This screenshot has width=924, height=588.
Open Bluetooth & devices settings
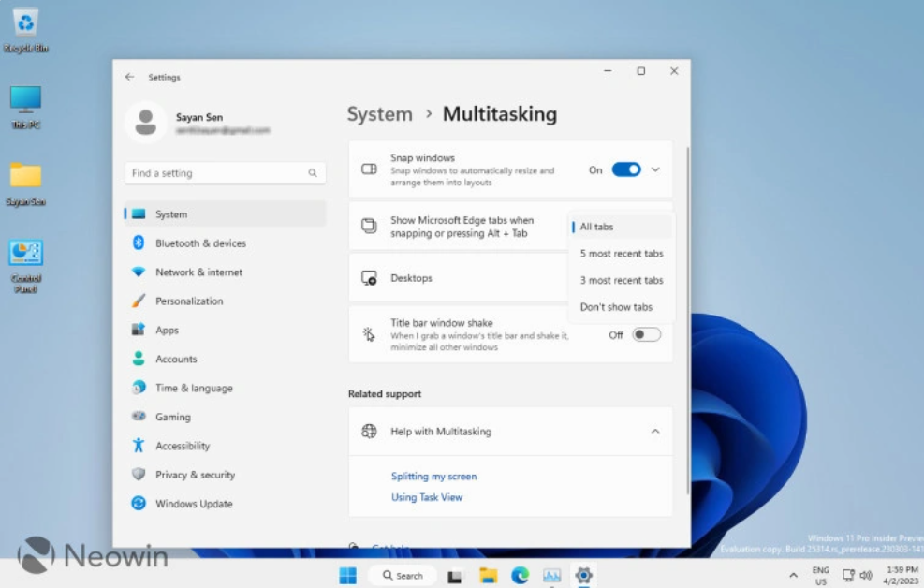click(225, 243)
